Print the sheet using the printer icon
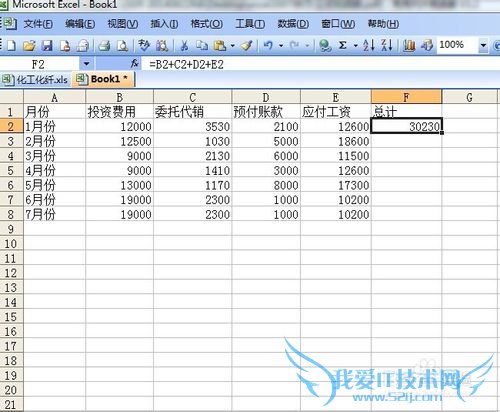The image size is (500, 412). [105, 45]
